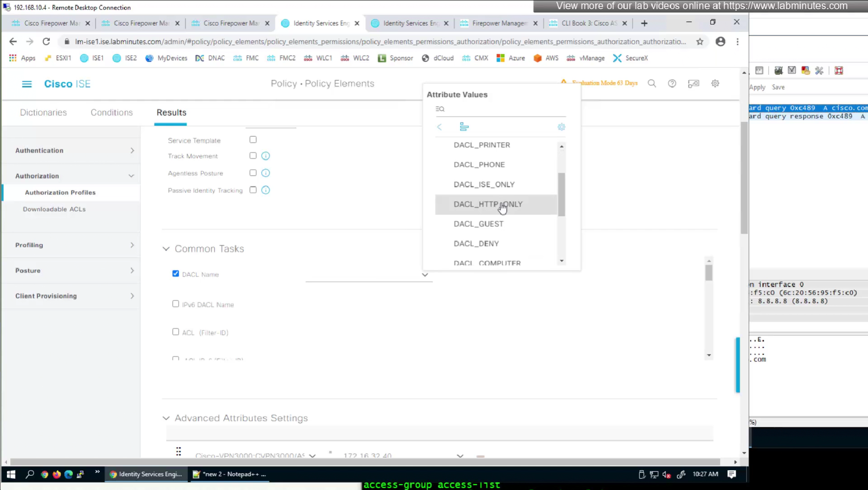868x490 pixels.
Task: Open the Cisco ISE hamburger menu
Action: 27,84
